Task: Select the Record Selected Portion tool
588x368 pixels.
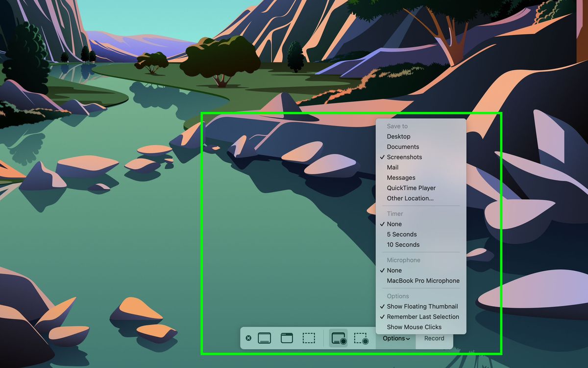Action: pyautogui.click(x=362, y=338)
